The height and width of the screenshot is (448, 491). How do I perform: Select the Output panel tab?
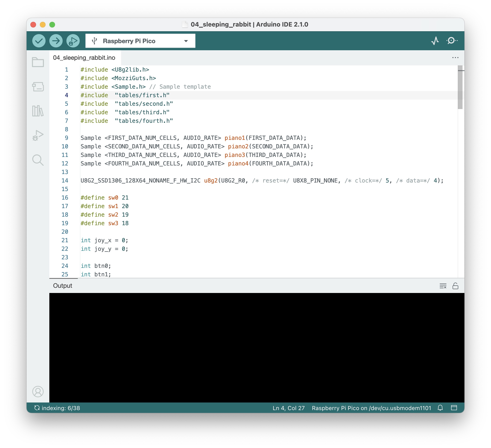pyautogui.click(x=63, y=286)
